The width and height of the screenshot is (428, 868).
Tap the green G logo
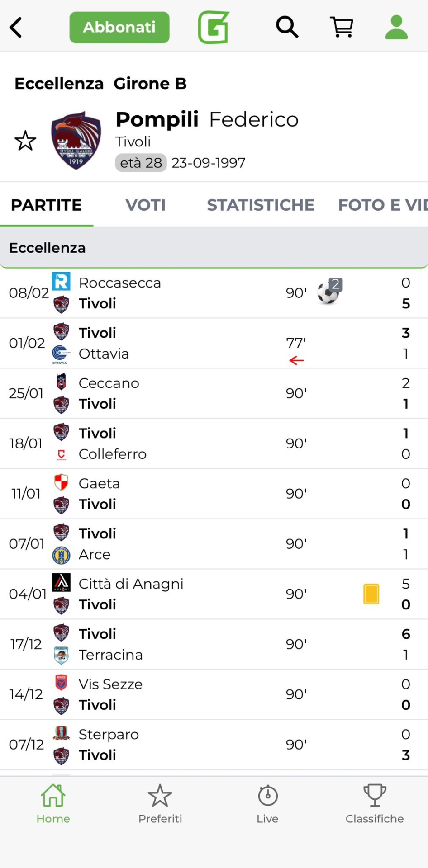click(214, 28)
